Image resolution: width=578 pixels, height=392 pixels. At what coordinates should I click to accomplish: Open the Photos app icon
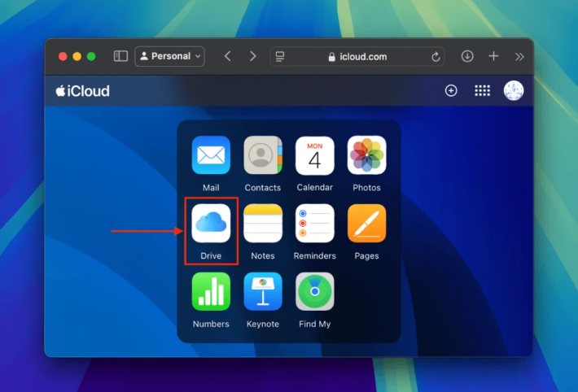(366, 155)
